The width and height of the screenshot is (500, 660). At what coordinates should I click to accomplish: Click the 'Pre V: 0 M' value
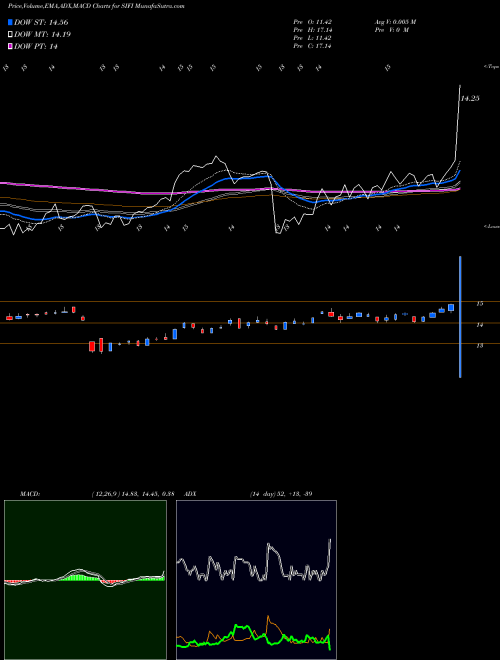[x=391, y=30]
